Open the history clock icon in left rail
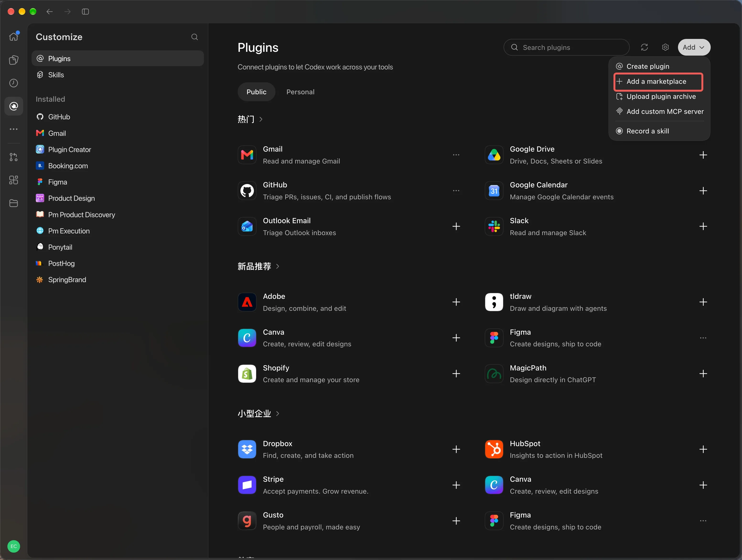 [x=14, y=83]
